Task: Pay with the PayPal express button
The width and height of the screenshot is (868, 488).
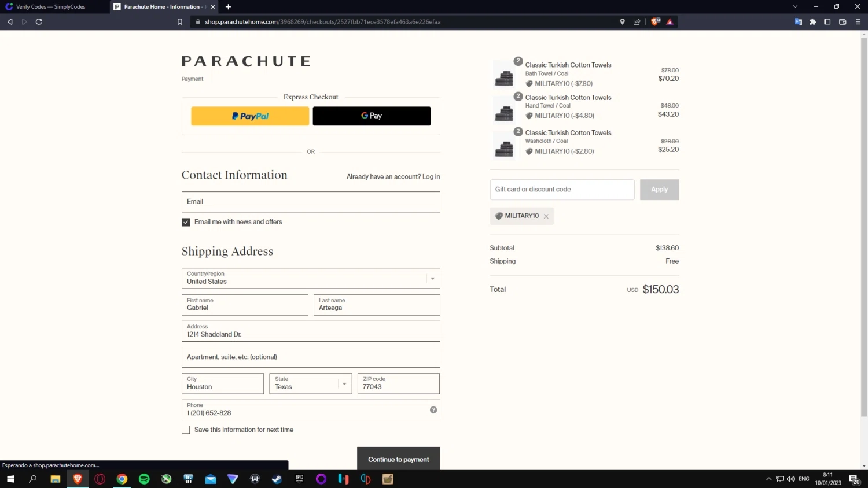Action: tap(250, 116)
